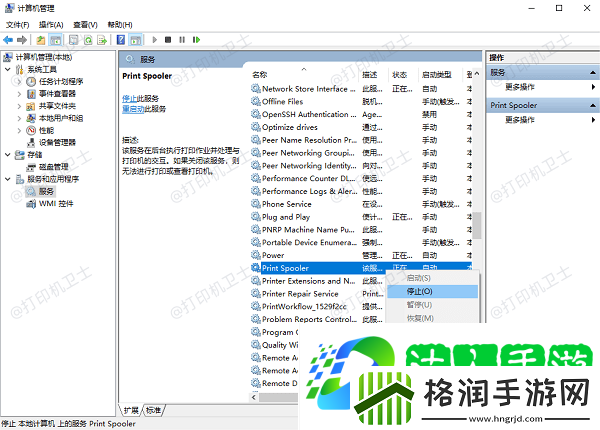Viewport: 600px width, 430px height.
Task: Click the Refresh toolbar icon
Action: pyautogui.click(x=88, y=40)
